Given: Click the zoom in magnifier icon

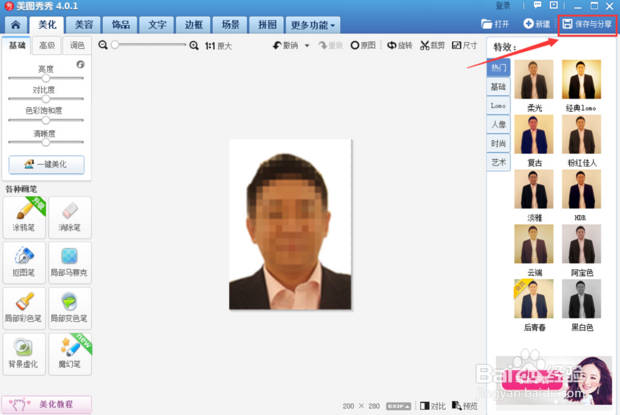Looking at the screenshot, I should [x=194, y=45].
